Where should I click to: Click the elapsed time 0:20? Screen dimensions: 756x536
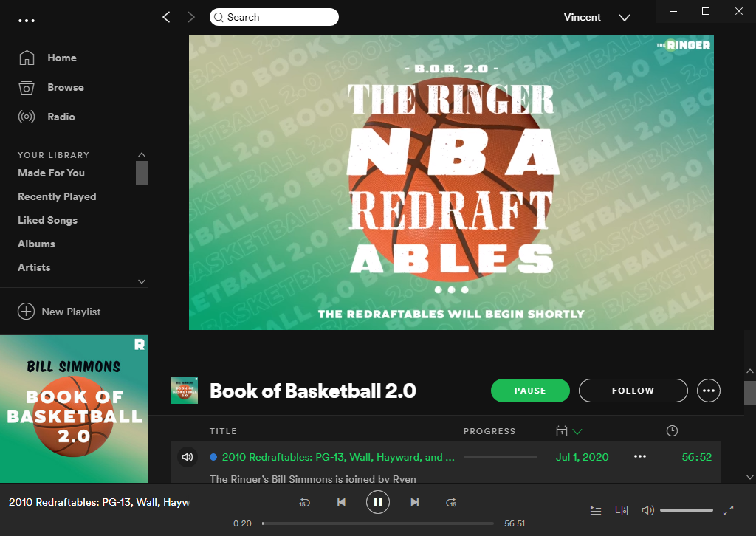[x=242, y=523]
